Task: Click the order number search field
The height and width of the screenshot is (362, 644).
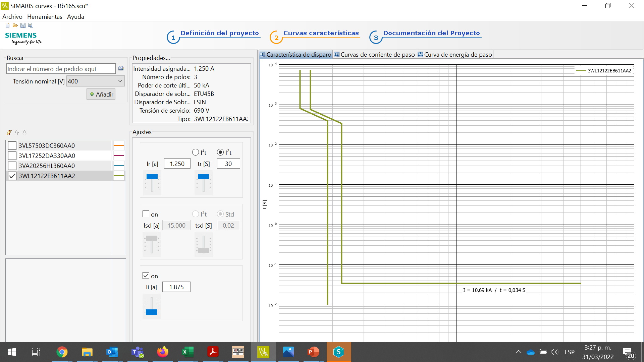Action: click(x=61, y=69)
